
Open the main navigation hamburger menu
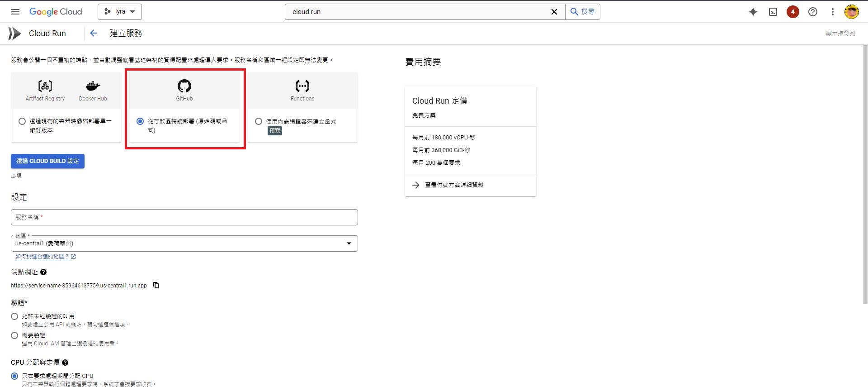click(x=15, y=12)
